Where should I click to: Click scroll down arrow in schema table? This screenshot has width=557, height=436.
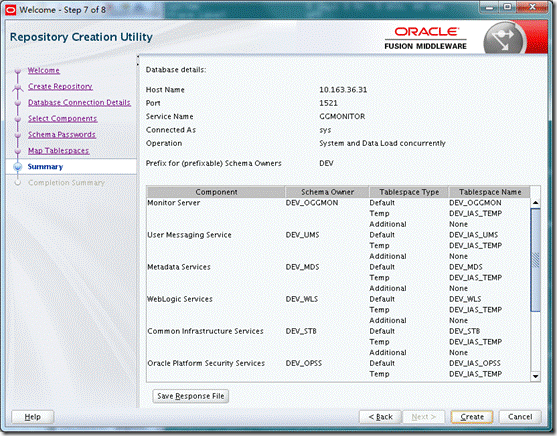tap(535, 376)
